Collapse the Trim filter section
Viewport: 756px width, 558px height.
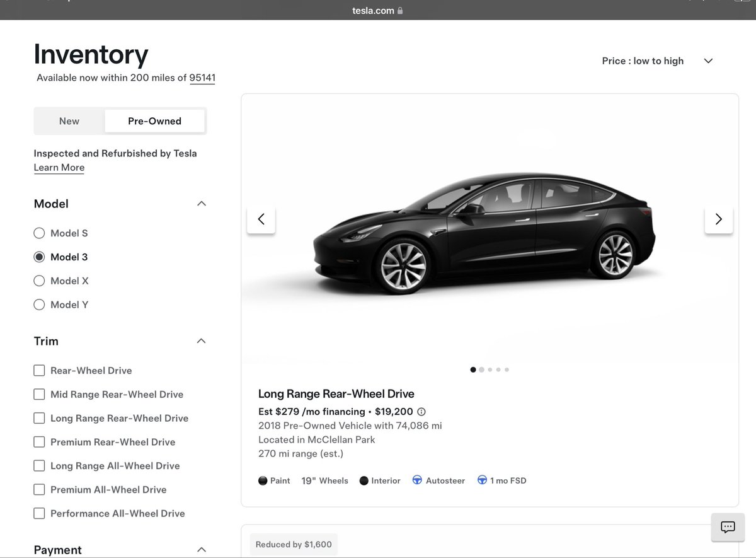point(202,341)
